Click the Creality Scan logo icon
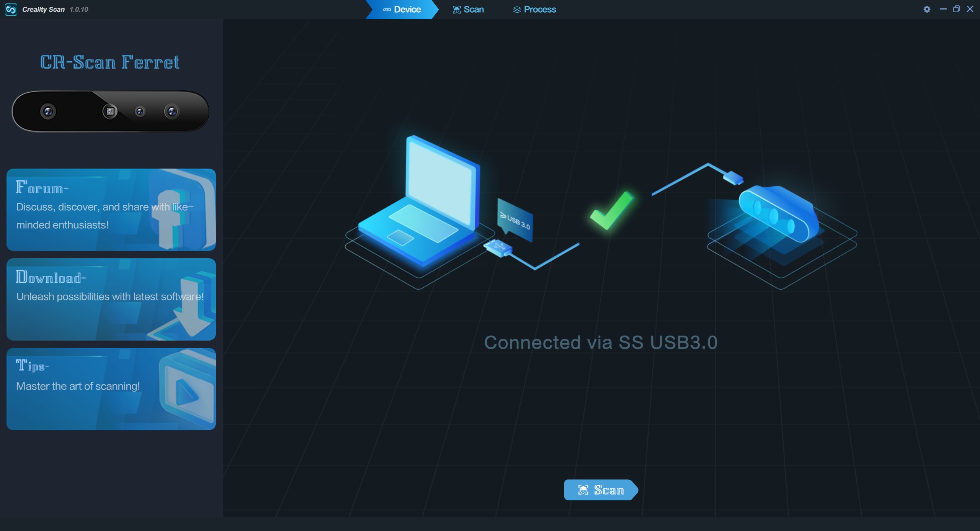The height and width of the screenshot is (531, 980). (x=11, y=9)
